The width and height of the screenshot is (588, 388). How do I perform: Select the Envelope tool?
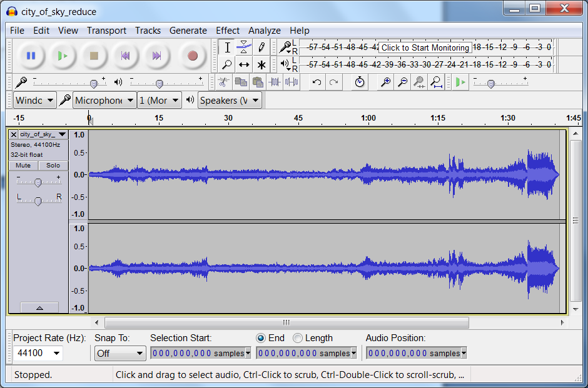pyautogui.click(x=244, y=47)
